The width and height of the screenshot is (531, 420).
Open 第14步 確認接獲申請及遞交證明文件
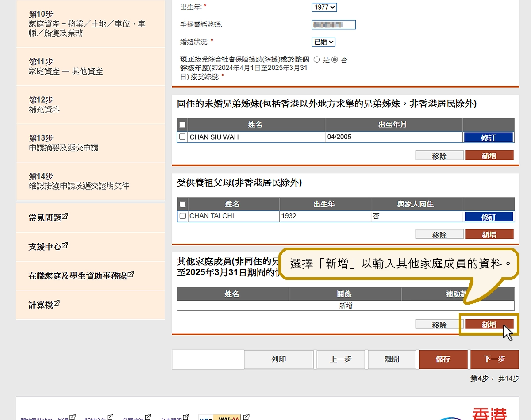point(90,181)
